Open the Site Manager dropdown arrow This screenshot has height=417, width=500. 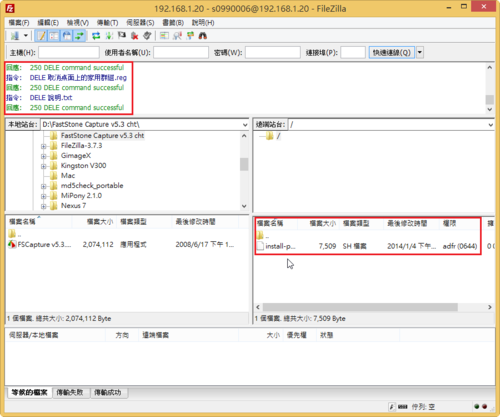tap(26, 36)
